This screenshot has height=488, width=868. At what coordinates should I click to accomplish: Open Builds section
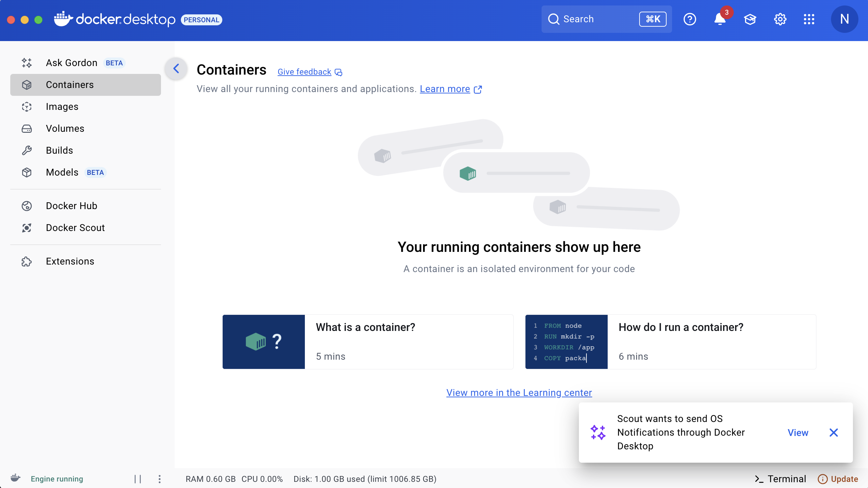click(86, 150)
